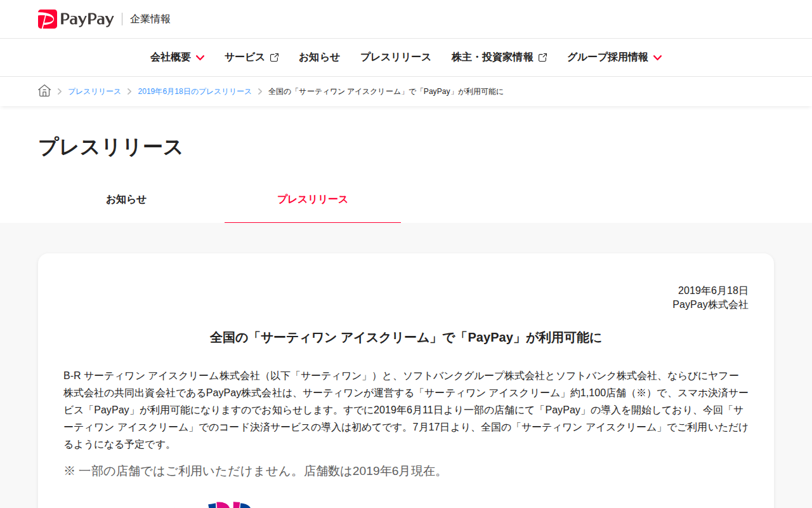Click the プレスリリース page heading

tap(110, 147)
